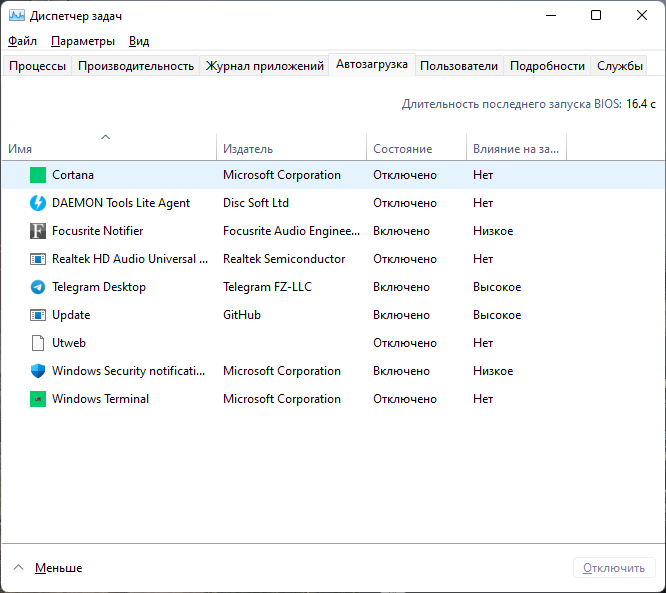The image size is (666, 593).
Task: Sort by the Влияние на за... column header
Action: coord(516,149)
